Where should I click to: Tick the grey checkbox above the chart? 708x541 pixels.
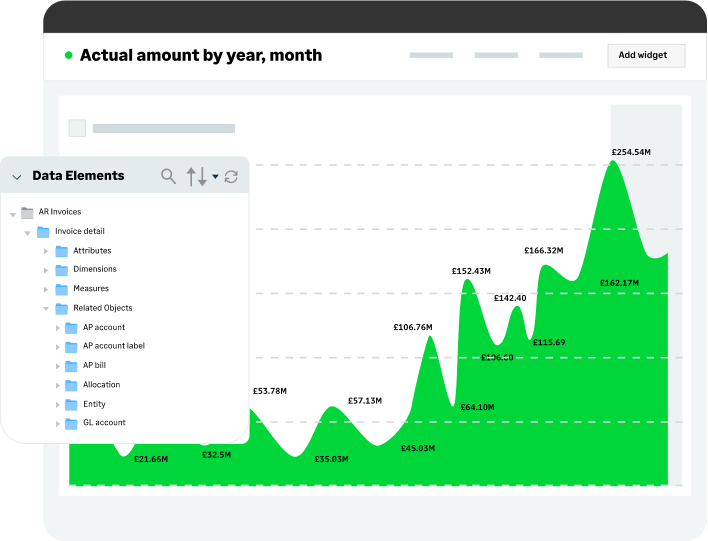tap(77, 128)
